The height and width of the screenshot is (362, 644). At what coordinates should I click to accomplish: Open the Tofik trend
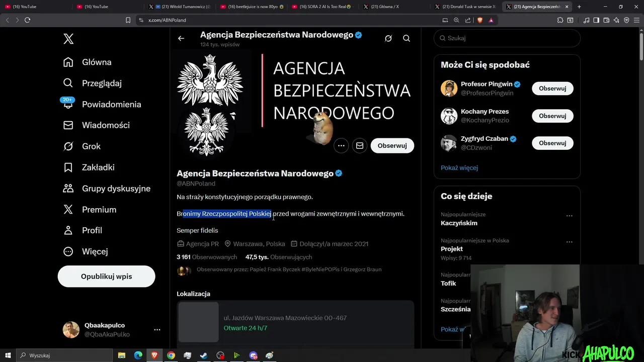coord(448,284)
